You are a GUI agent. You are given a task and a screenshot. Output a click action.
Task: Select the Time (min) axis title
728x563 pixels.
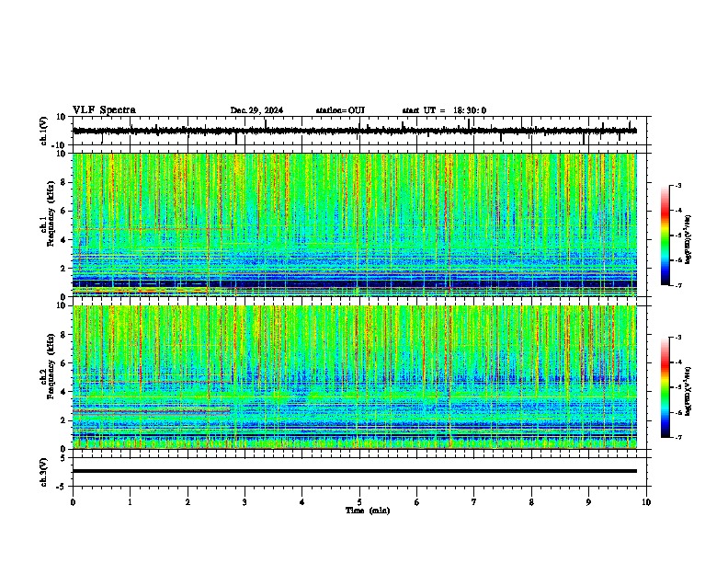pos(368,511)
